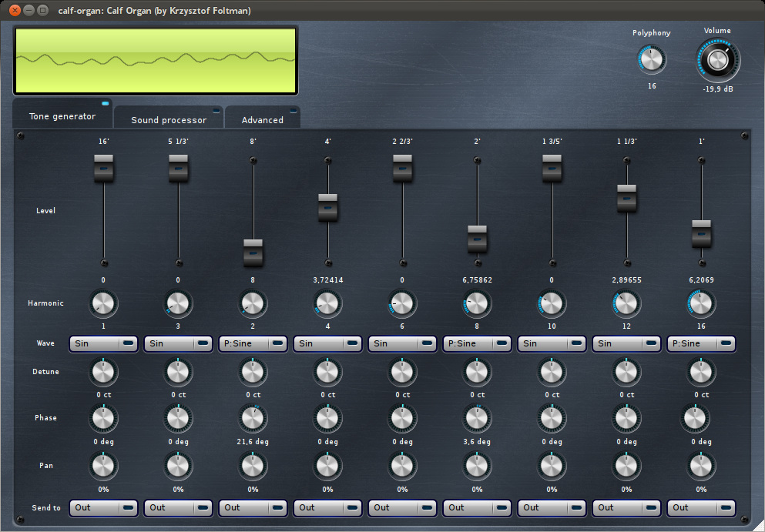
Task: Open the Send to dropdown for the 8' drawbar
Action: pyautogui.click(x=253, y=507)
